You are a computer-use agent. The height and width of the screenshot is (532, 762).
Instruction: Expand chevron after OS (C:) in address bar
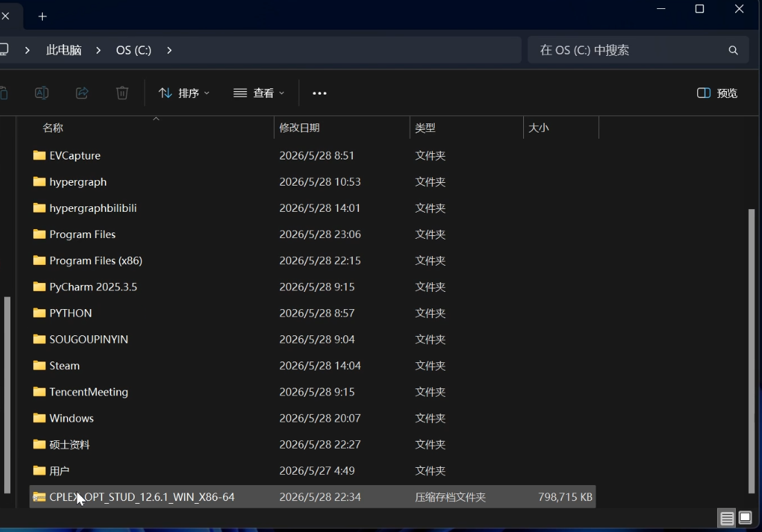click(169, 50)
